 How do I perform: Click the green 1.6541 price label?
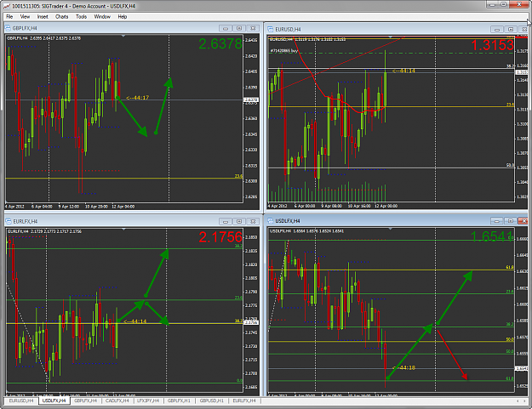[492, 236]
